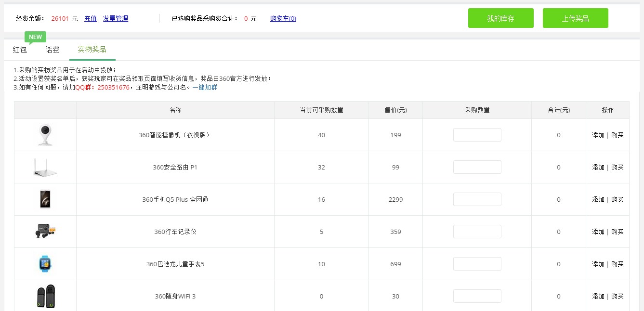The image size is (644, 311).
Task: Click 购买 for 360巴迪龙儿童手表5
Action: tap(617, 264)
